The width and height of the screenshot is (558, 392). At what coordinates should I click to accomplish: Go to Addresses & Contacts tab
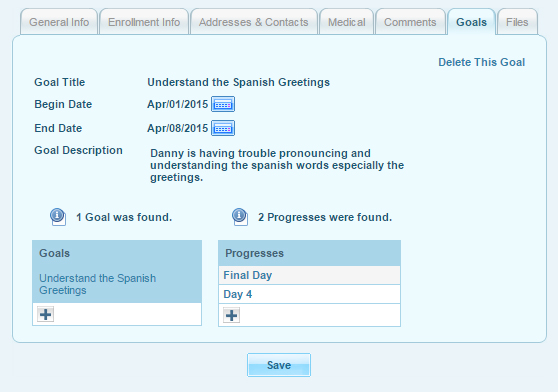tap(254, 22)
